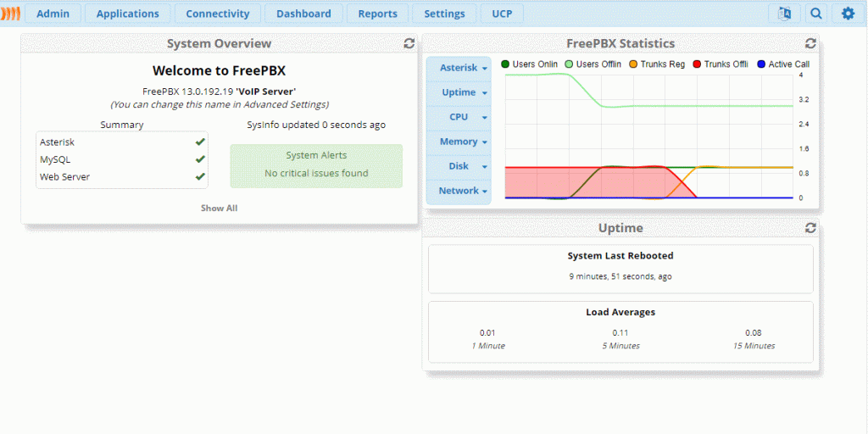Image resolution: width=868 pixels, height=434 pixels.
Task: Open the UCP menu
Action: pos(502,14)
